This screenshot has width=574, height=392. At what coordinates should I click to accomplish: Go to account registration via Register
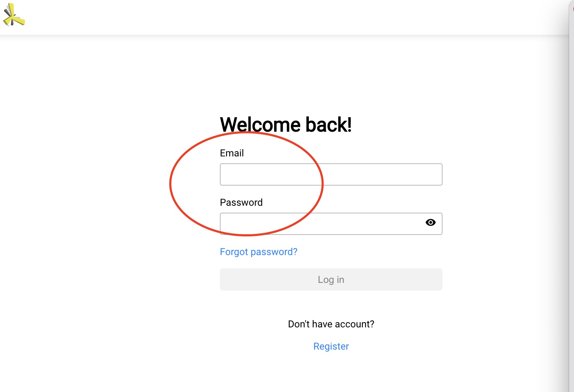click(x=331, y=346)
